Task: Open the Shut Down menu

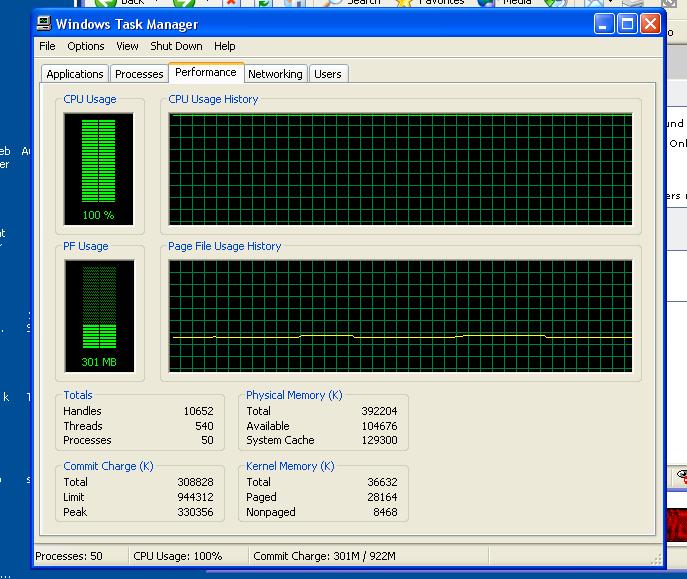Action: coord(176,46)
